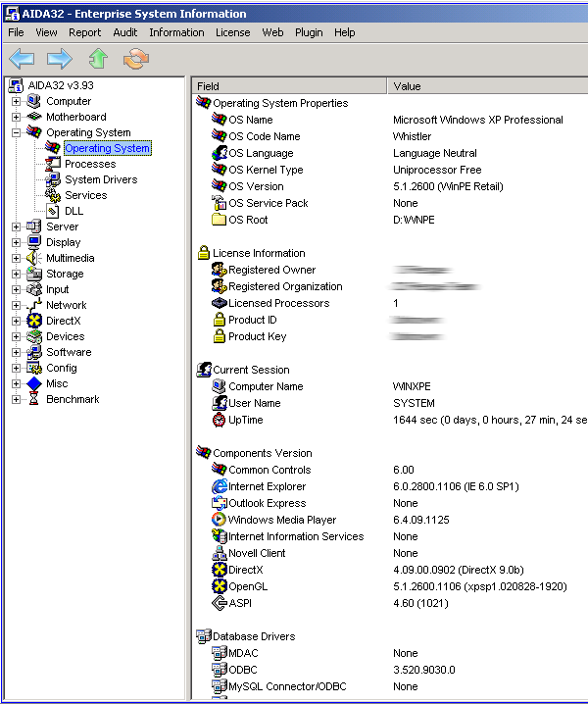The height and width of the screenshot is (704, 588).
Task: Click the Input devices icon
Action: coord(33,289)
